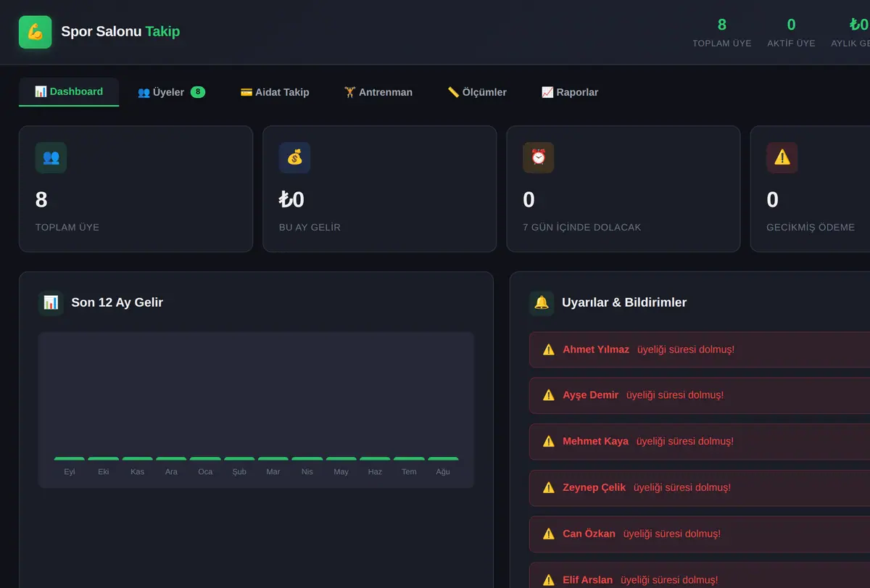The image size is (870, 588).
Task: Click the Mehmet Kaya name in alerts
Action: [596, 441]
